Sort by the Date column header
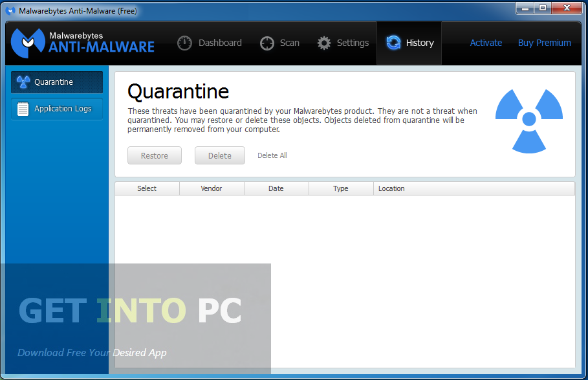588x380 pixels. point(276,188)
